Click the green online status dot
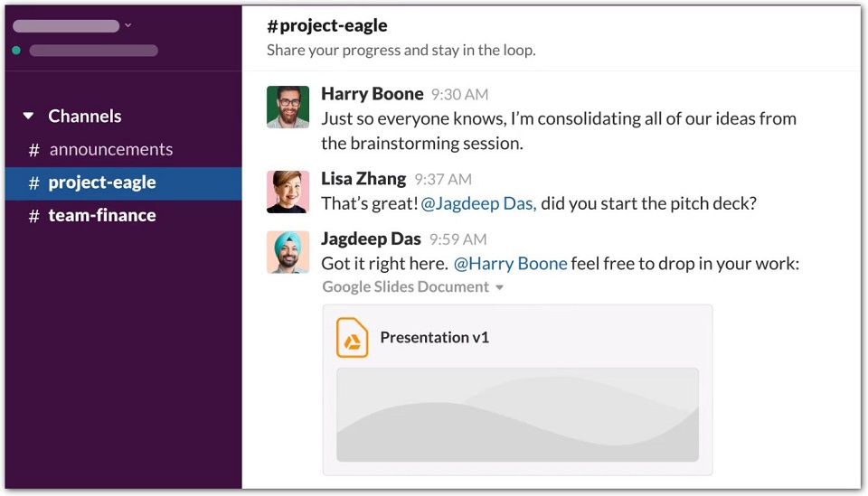 [x=16, y=51]
